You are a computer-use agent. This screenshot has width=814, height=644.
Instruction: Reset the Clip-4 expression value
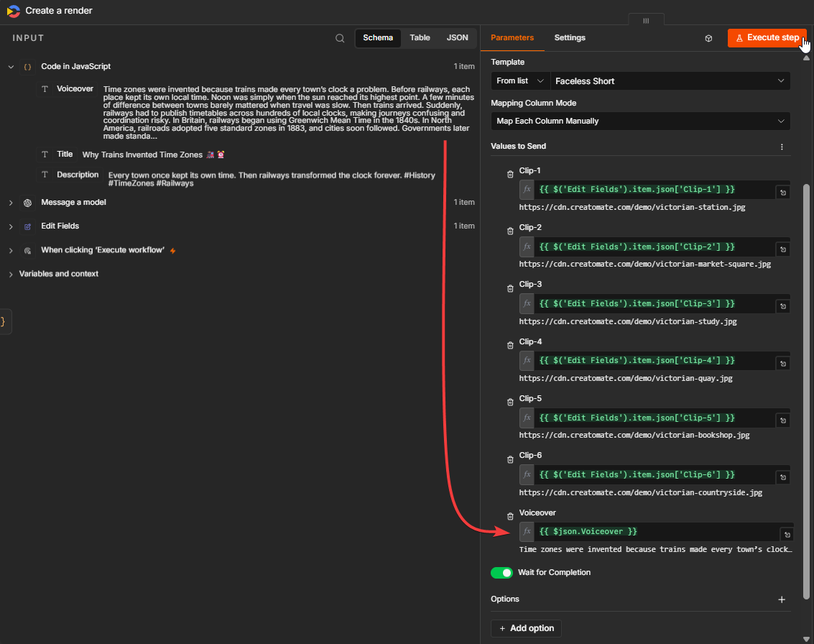[783, 364]
